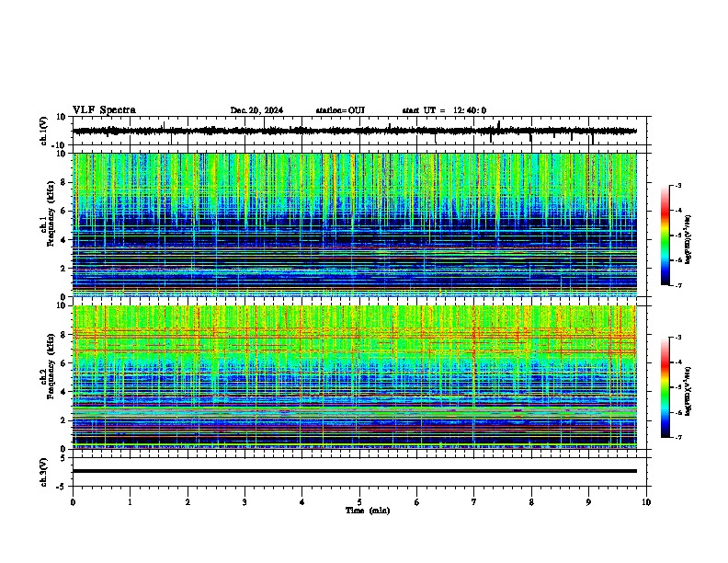The height and width of the screenshot is (563, 728).
Task: Click the "-3" label on ch.1 color bar
Action: click(x=678, y=185)
